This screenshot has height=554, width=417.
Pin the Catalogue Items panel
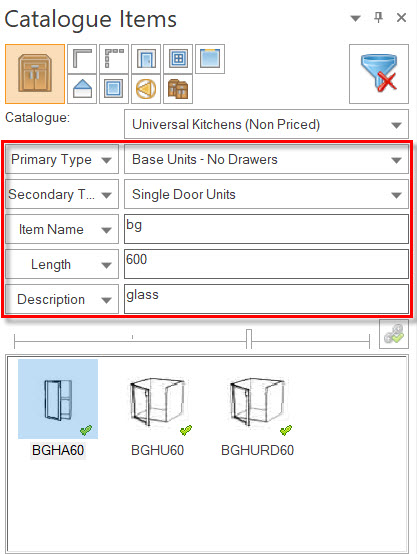(378, 17)
